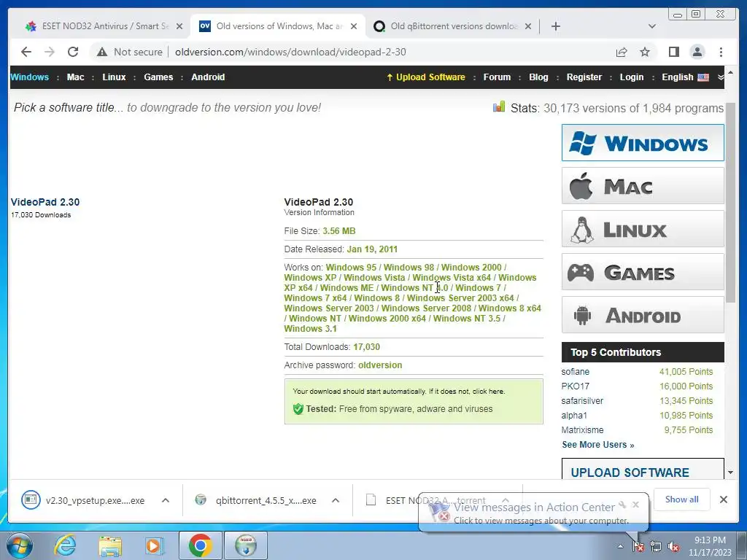Click the browser forward arrow
Image resolution: width=747 pixels, height=560 pixels.
point(49,52)
